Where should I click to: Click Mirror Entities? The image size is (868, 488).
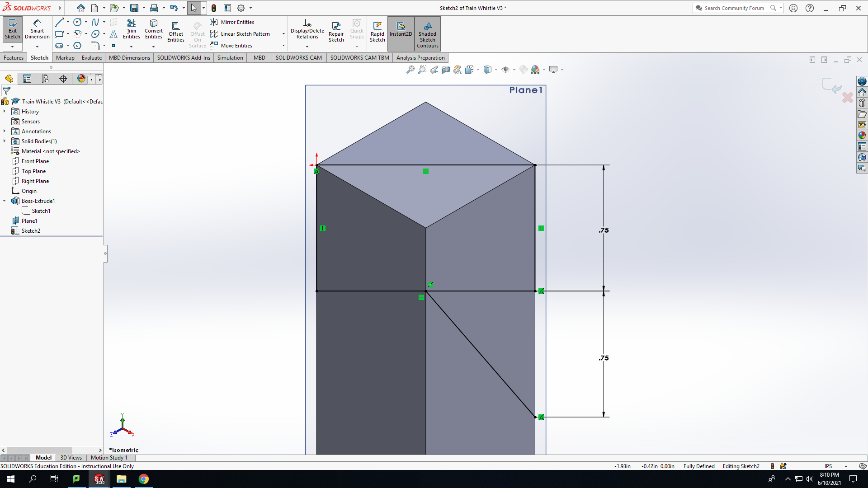232,22
